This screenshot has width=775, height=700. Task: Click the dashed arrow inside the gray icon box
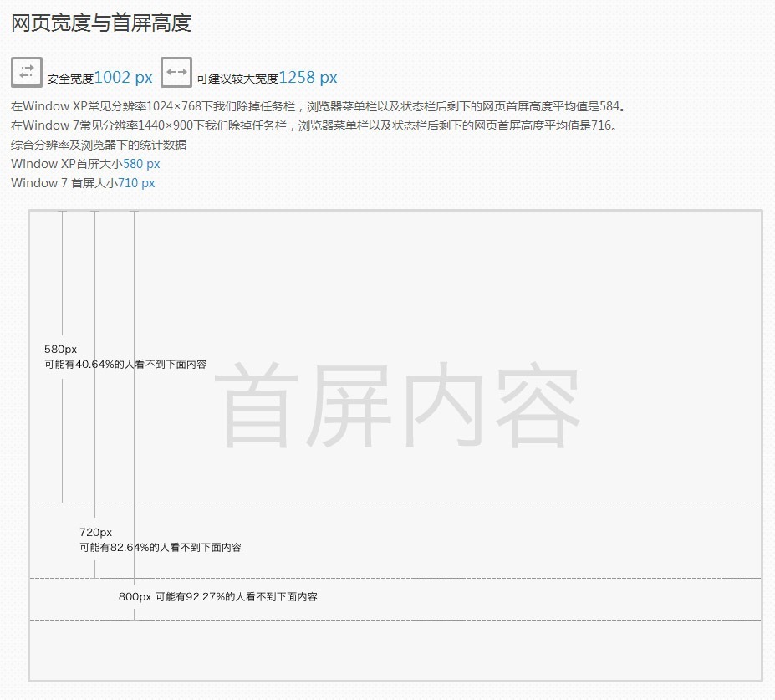click(26, 72)
